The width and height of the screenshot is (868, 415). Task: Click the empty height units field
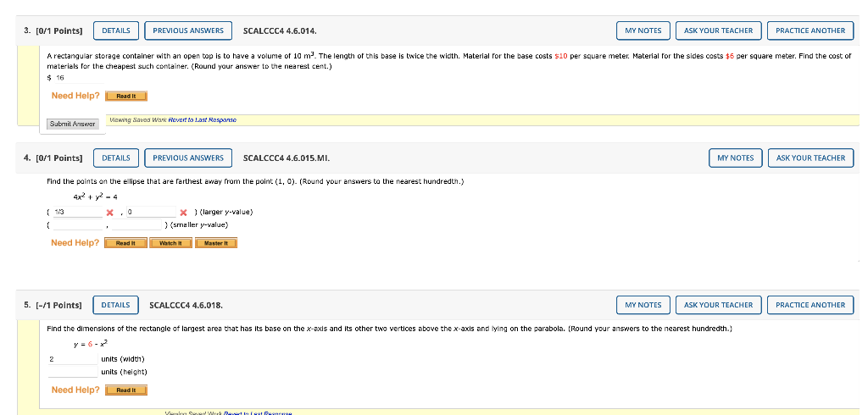(73, 372)
